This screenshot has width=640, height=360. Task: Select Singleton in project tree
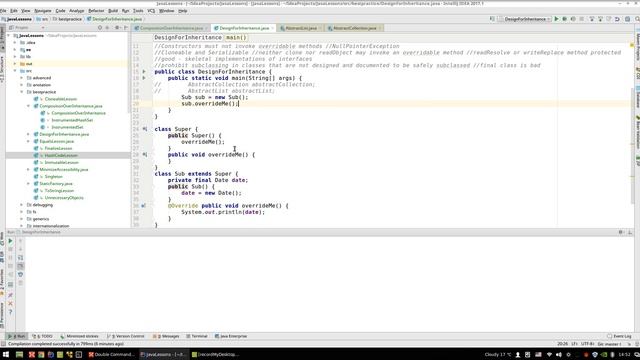click(x=53, y=177)
